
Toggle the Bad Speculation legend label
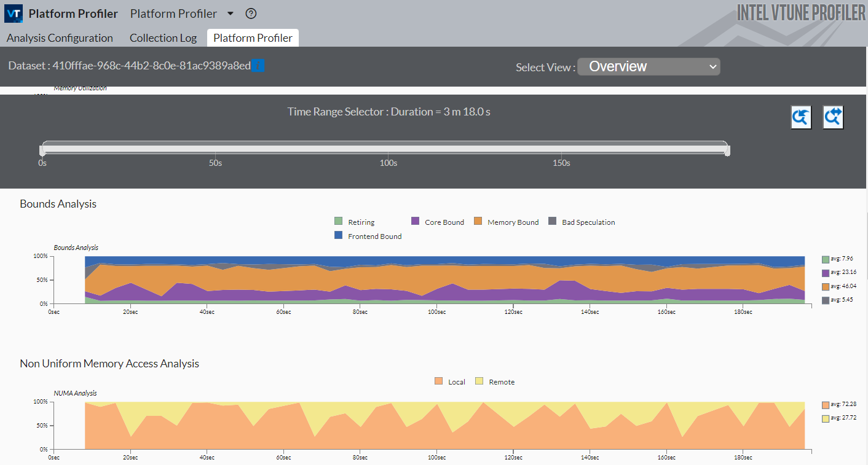click(588, 222)
